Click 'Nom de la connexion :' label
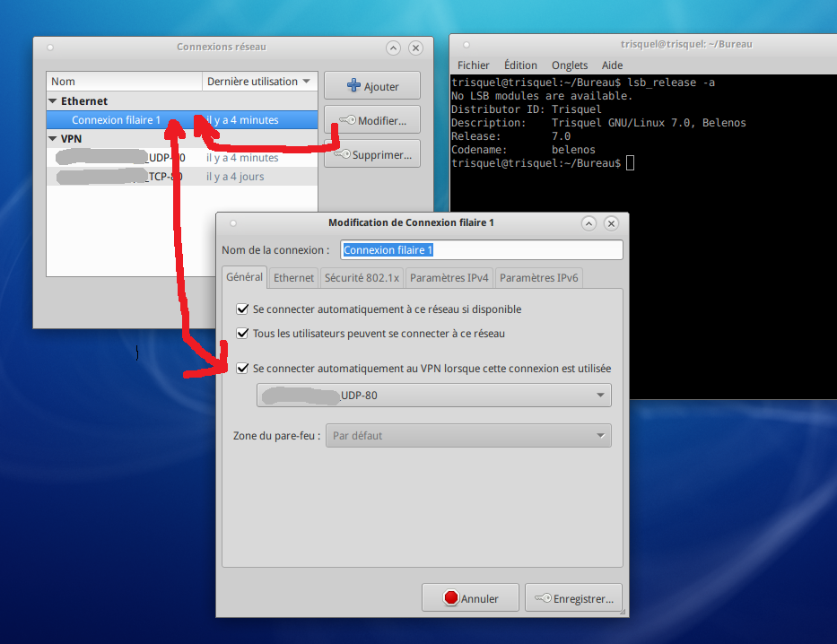The width and height of the screenshot is (837, 644). point(275,249)
